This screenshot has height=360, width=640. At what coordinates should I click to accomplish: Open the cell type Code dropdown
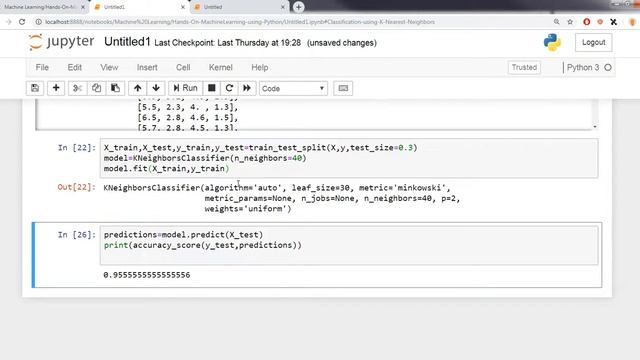[x=293, y=89]
